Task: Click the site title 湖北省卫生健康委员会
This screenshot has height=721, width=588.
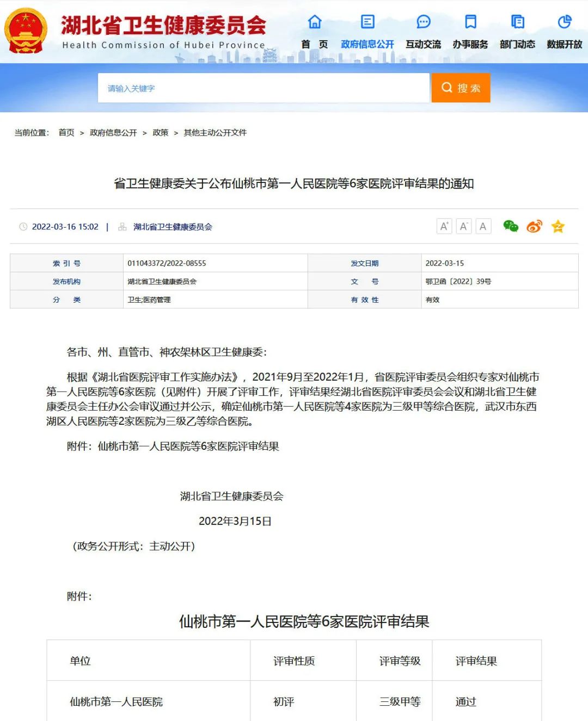Action: [163, 25]
